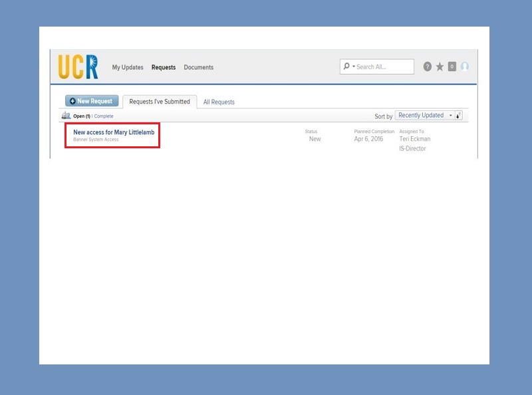Click in the Search All field
The height and width of the screenshot is (395, 532).
point(383,66)
